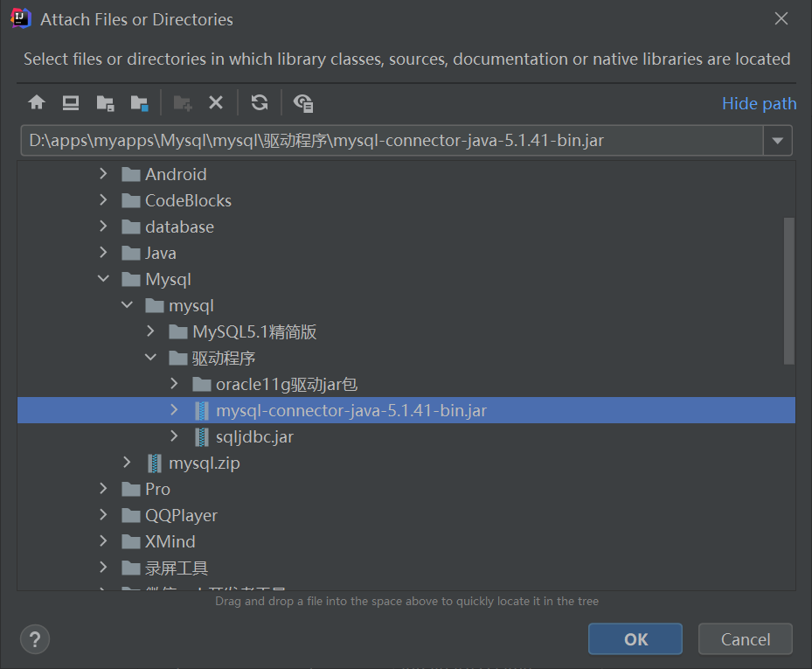Screen dimensions: 812x669
Task: Go to module directory
Action: [x=139, y=103]
